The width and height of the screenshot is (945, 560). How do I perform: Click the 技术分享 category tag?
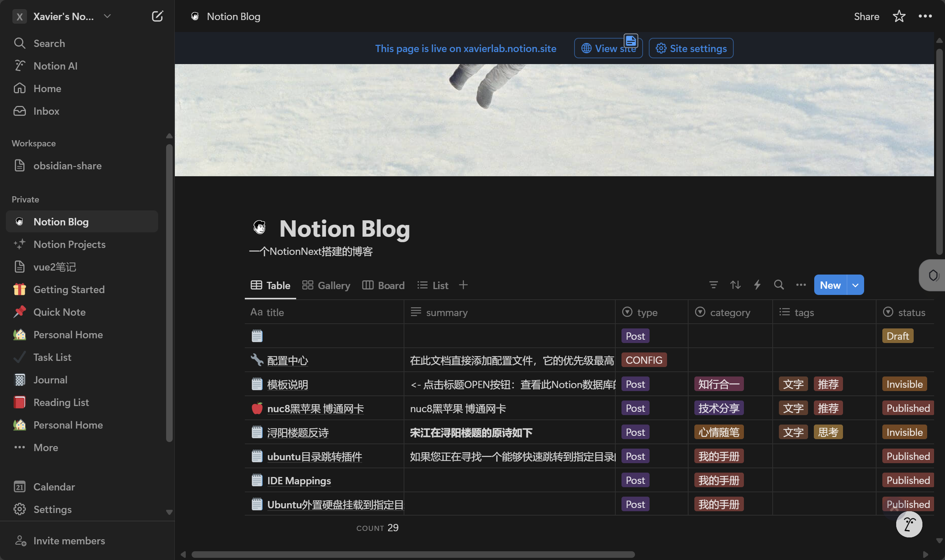719,408
